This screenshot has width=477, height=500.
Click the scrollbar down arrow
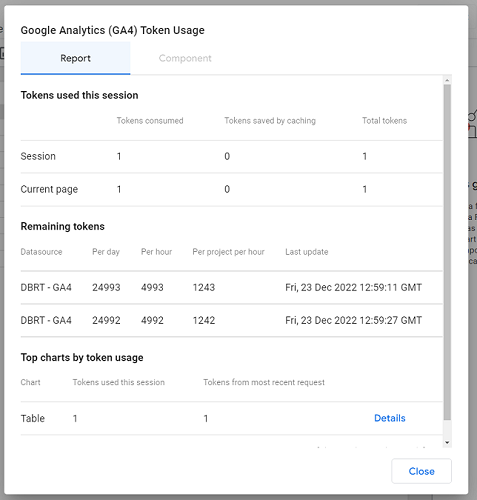(447, 443)
